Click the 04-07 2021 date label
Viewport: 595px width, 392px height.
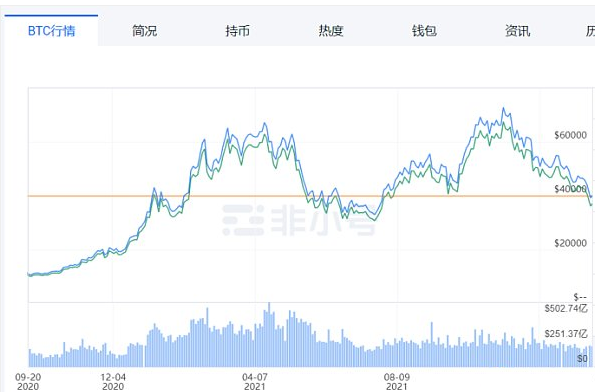pyautogui.click(x=255, y=382)
